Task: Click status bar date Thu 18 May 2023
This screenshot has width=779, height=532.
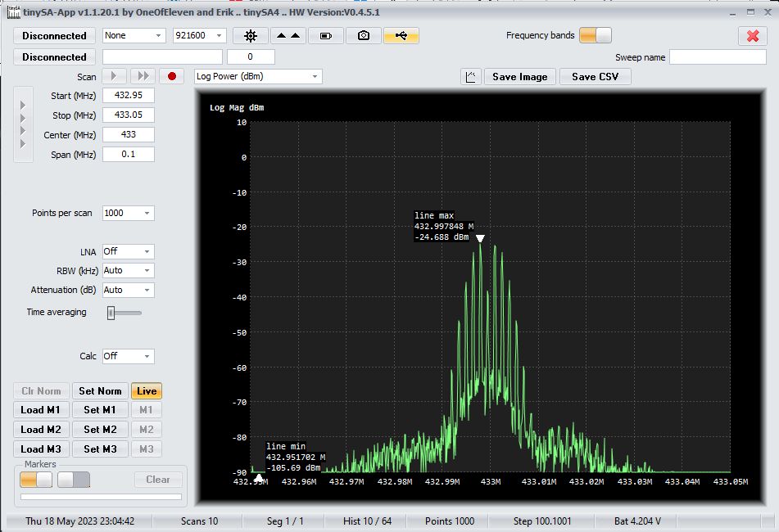Action: (80, 521)
